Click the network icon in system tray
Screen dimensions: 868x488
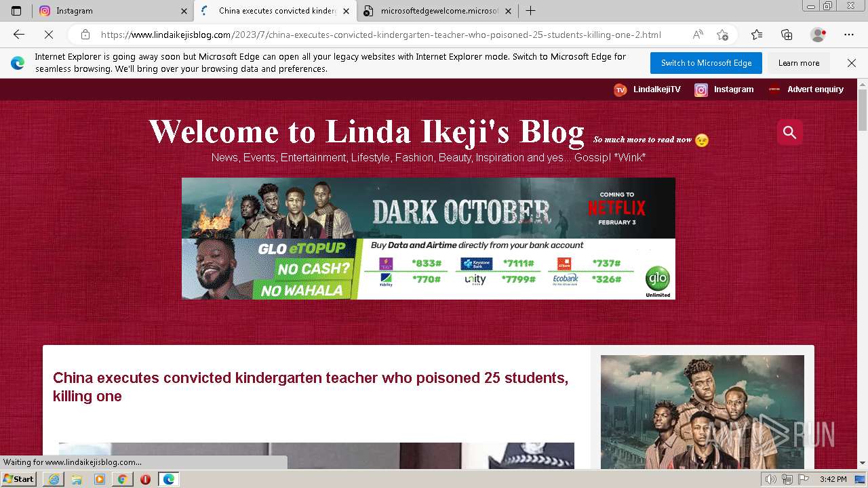point(787,479)
